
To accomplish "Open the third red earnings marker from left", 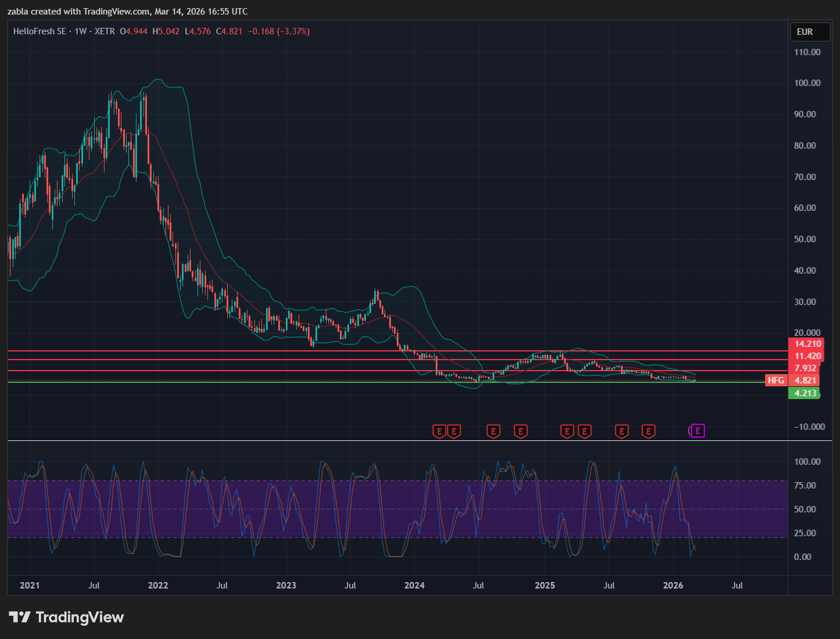I will pos(493,431).
